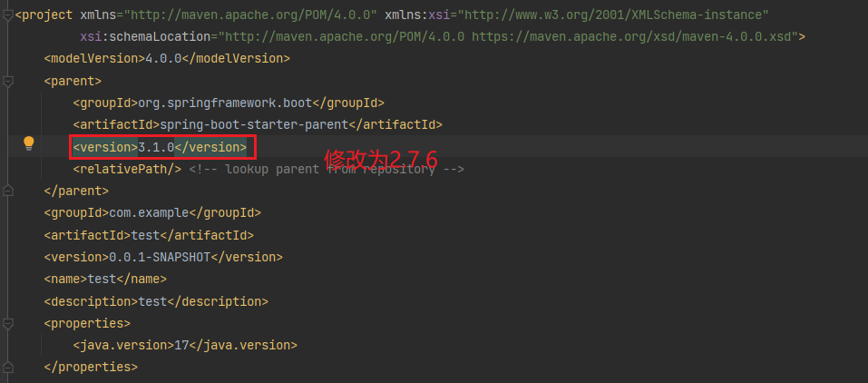Click the modelVersion 4.0.0 line
This screenshot has width=868, height=383.
(x=167, y=59)
